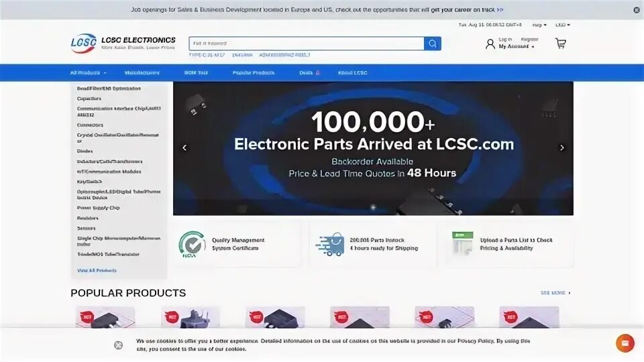Close the job openings announcement bar
The height and width of the screenshot is (362, 644).
coord(637,10)
